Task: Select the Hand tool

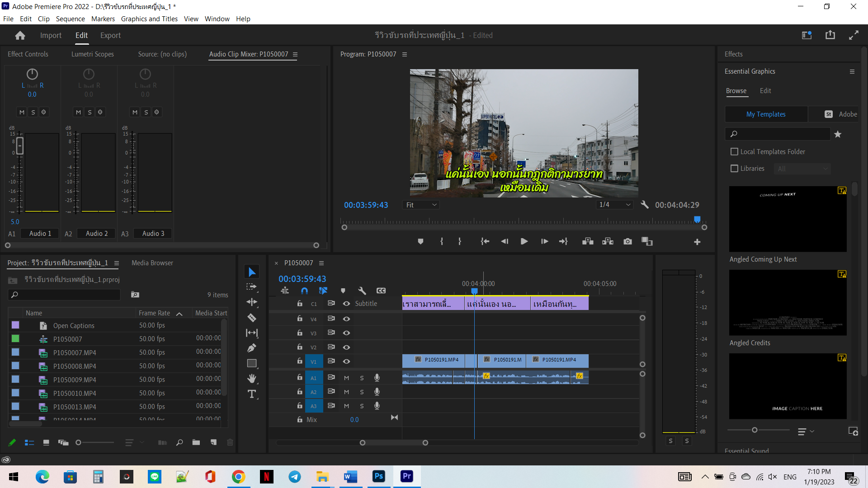Action: [x=252, y=378]
